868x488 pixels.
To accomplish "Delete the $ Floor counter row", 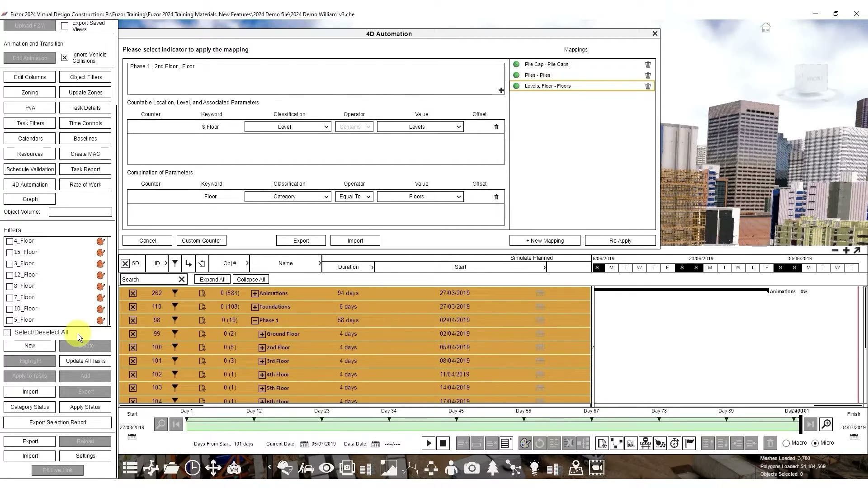I will [x=496, y=127].
